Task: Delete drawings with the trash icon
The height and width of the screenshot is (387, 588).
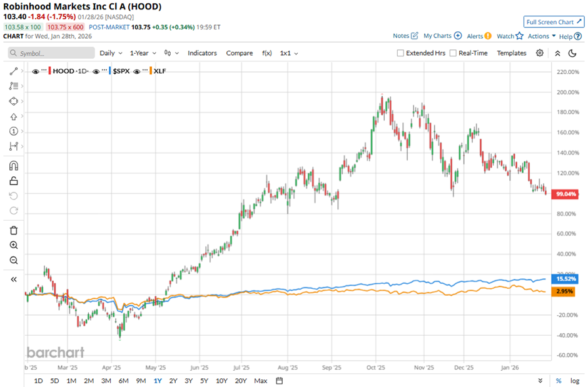Action: [13, 230]
